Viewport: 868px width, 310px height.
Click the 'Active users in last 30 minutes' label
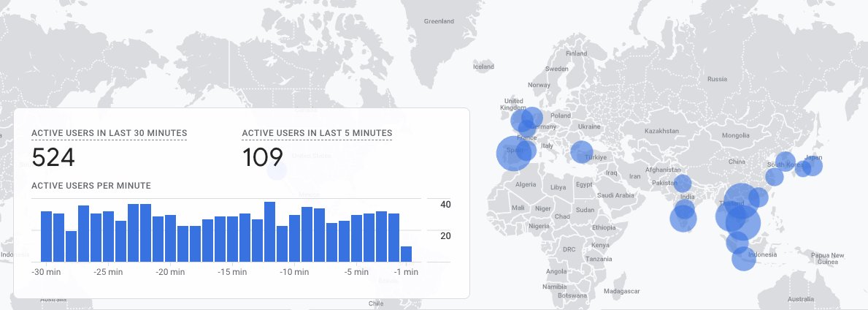[x=109, y=133]
